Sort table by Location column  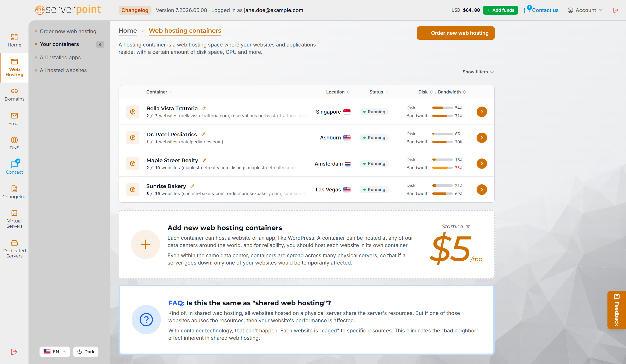338,92
